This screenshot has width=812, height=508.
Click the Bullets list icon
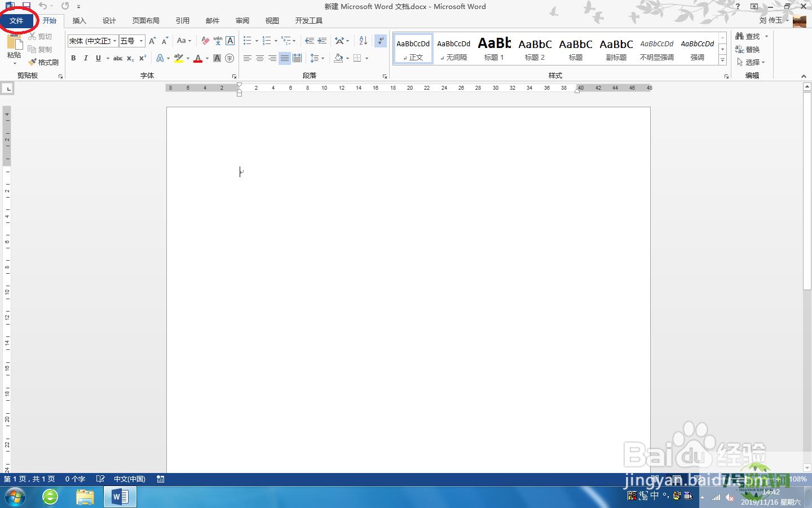(247, 41)
